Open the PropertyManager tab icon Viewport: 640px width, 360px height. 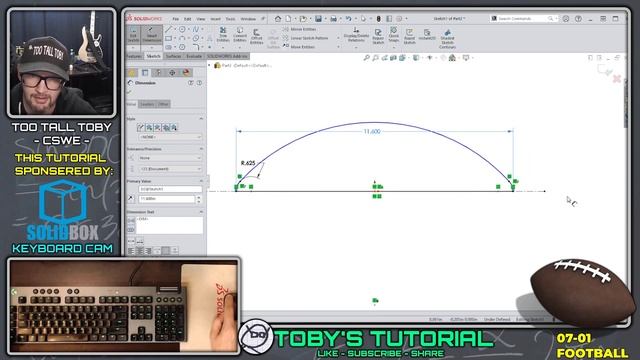click(x=145, y=73)
